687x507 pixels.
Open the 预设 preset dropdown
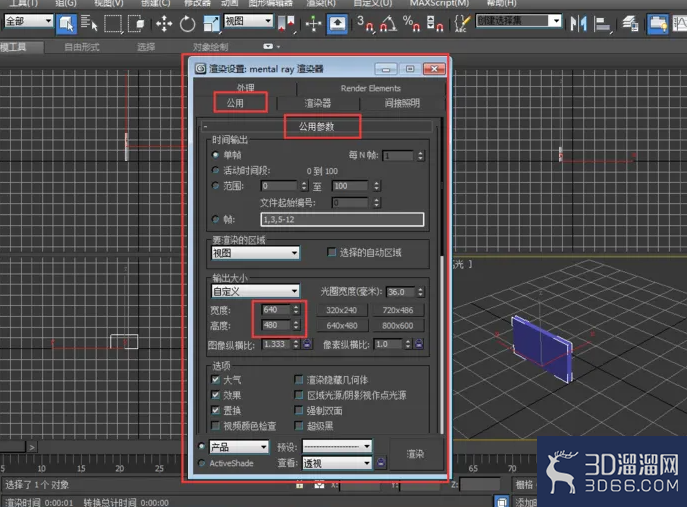[x=337, y=447]
